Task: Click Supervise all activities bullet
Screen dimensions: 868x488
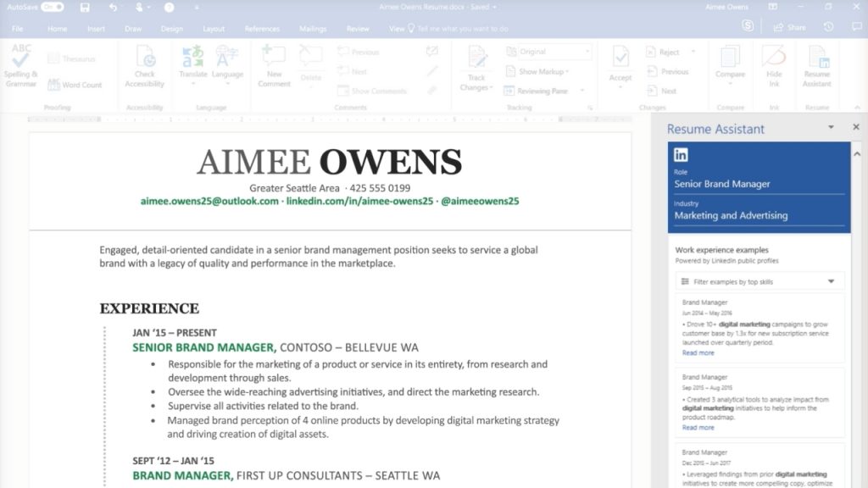Action: point(263,406)
